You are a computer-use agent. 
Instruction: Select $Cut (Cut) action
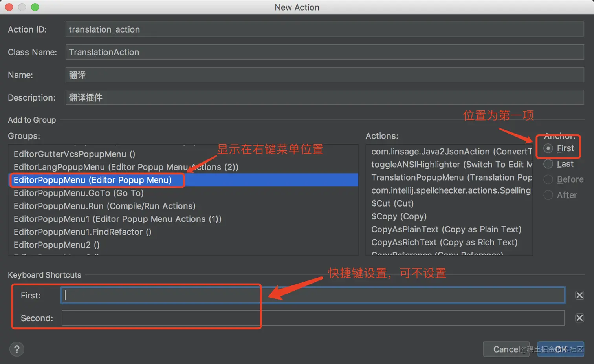(449, 203)
